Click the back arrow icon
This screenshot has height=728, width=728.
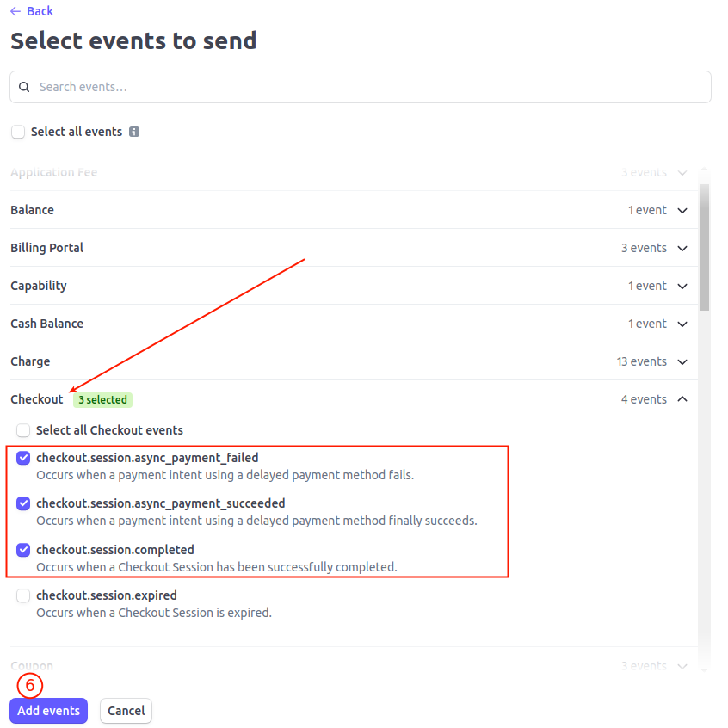[x=15, y=11]
